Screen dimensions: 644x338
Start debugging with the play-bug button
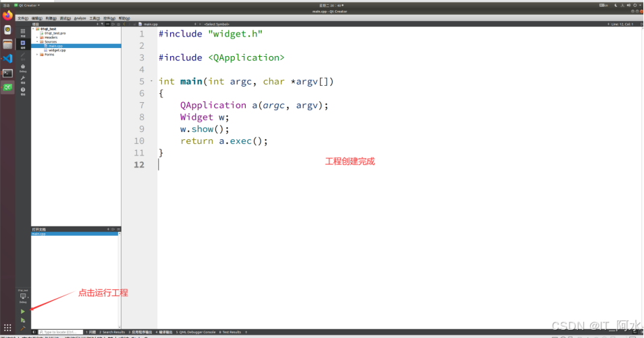pyautogui.click(x=22, y=320)
